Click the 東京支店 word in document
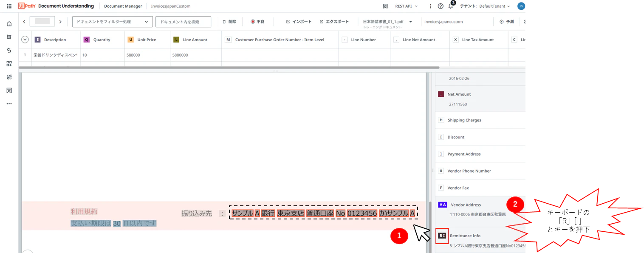 click(291, 213)
